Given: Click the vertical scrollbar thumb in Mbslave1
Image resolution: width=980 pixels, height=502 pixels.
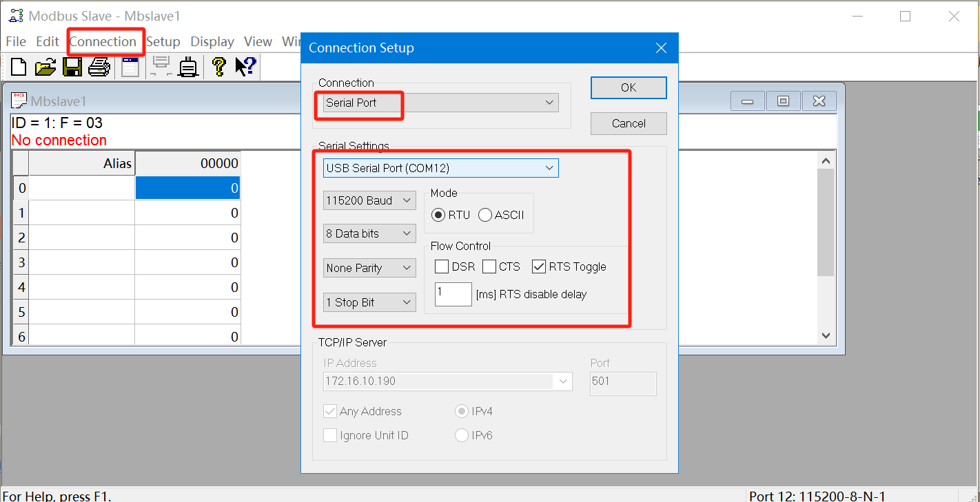Looking at the screenshot, I should click(826, 222).
